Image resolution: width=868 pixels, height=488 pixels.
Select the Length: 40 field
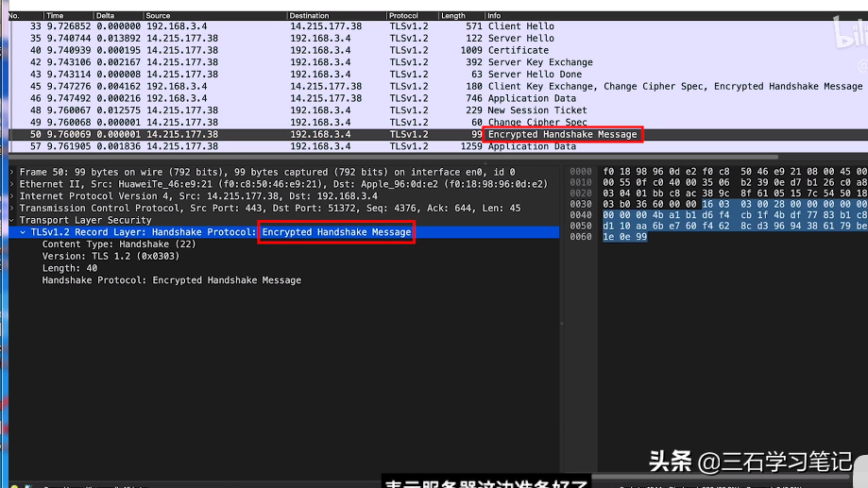point(70,268)
